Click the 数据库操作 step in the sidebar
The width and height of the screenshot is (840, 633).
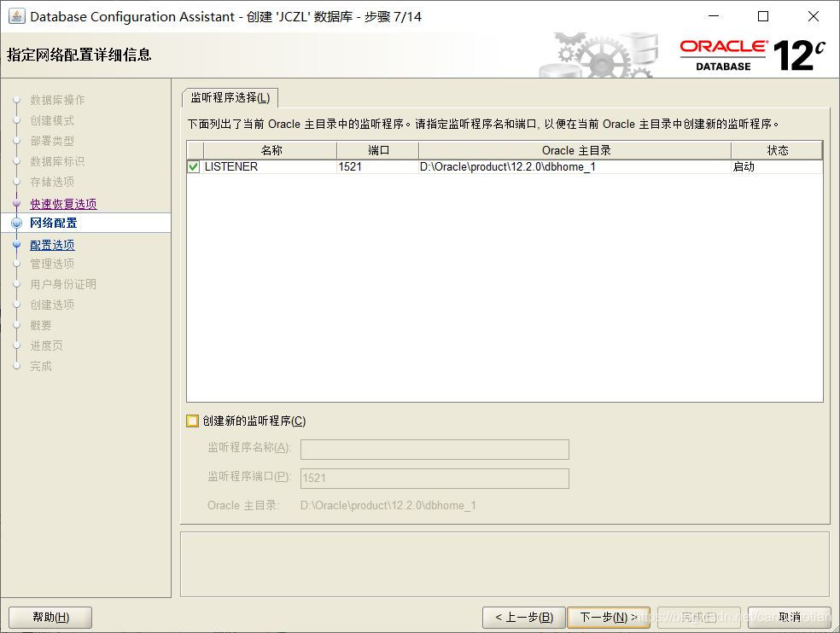[57, 100]
